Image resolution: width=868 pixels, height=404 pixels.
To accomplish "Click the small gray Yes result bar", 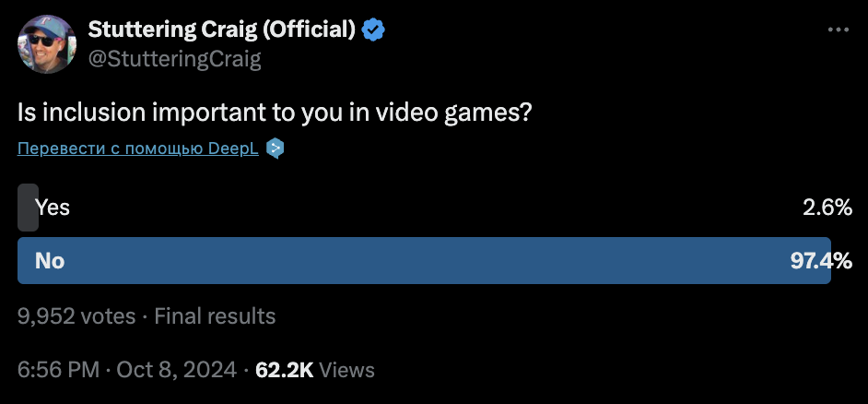I will tap(27, 208).
